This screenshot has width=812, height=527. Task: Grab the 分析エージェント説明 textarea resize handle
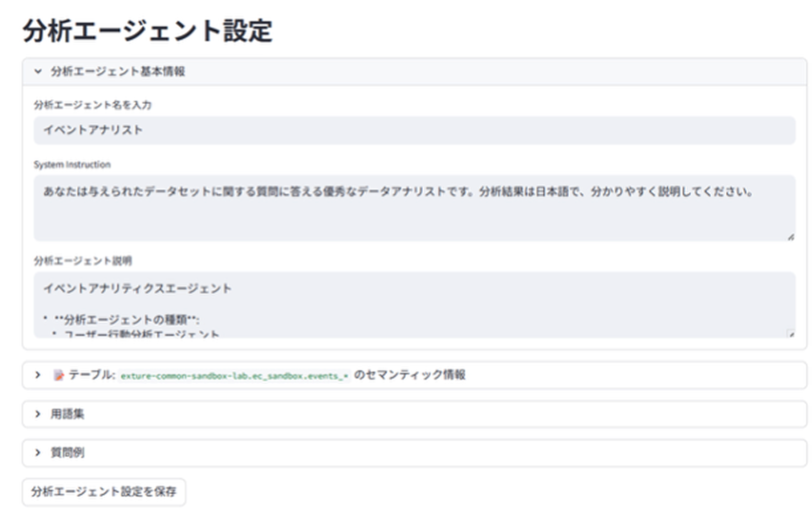pyautogui.click(x=791, y=334)
